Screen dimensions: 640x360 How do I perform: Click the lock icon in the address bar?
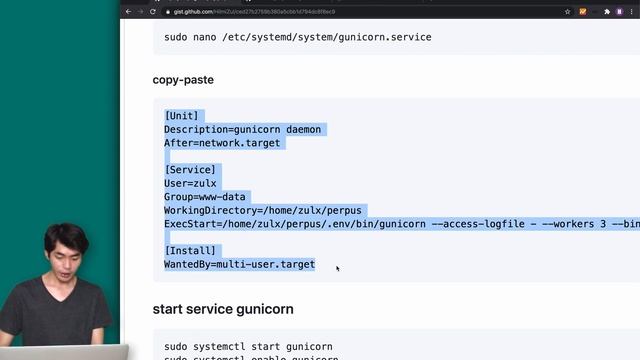click(x=168, y=12)
